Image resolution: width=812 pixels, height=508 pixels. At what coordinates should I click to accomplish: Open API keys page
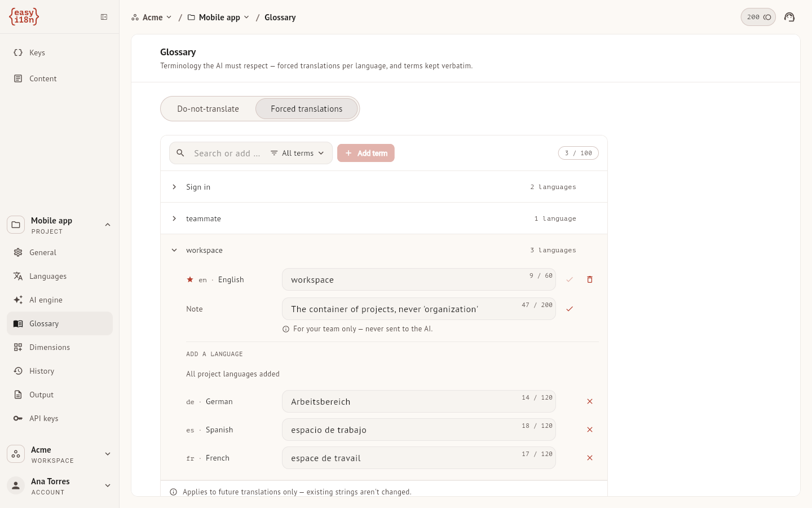coord(60,418)
